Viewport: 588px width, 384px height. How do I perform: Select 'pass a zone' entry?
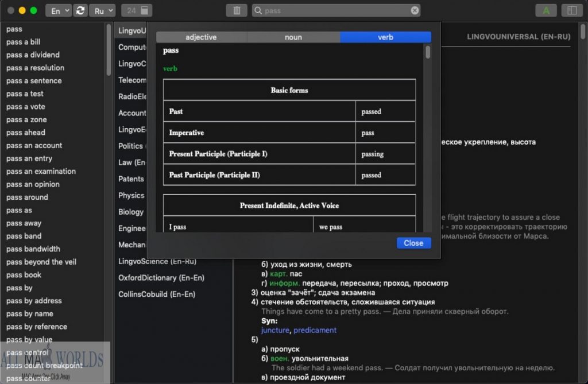tap(26, 119)
